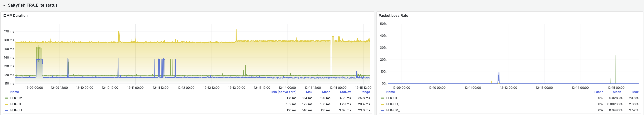The width and height of the screenshot is (644, 115).
Task: Click the yellow PEK-CT series color icon
Action: [x=6, y=104]
